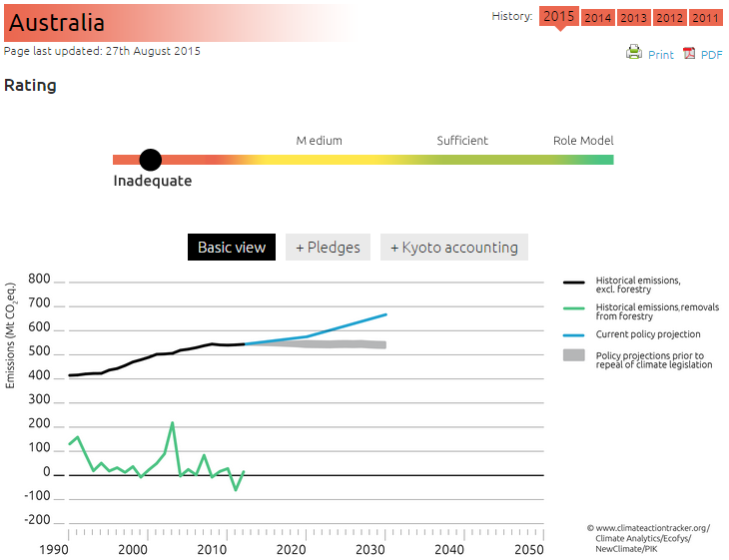Open the 2012 history tab
The width and height of the screenshot is (729, 560).
(x=669, y=18)
